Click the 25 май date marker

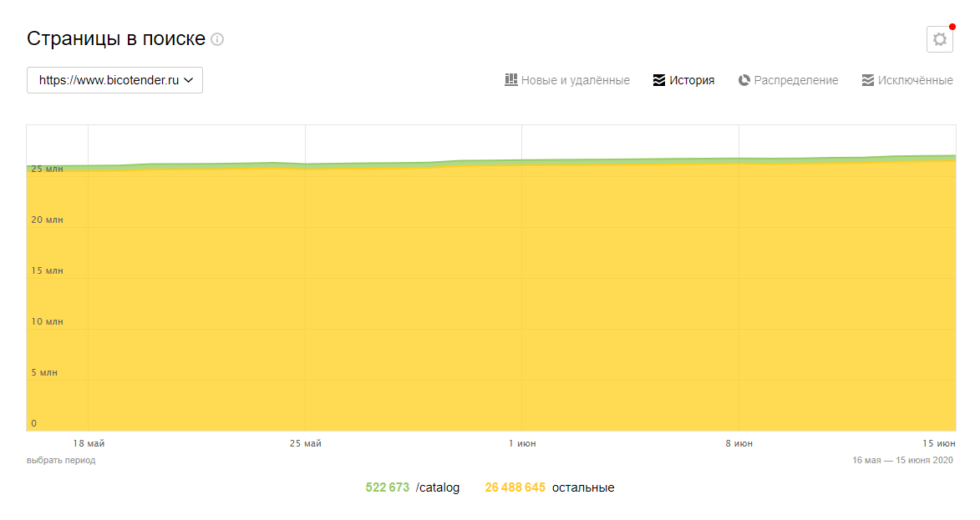(x=305, y=443)
